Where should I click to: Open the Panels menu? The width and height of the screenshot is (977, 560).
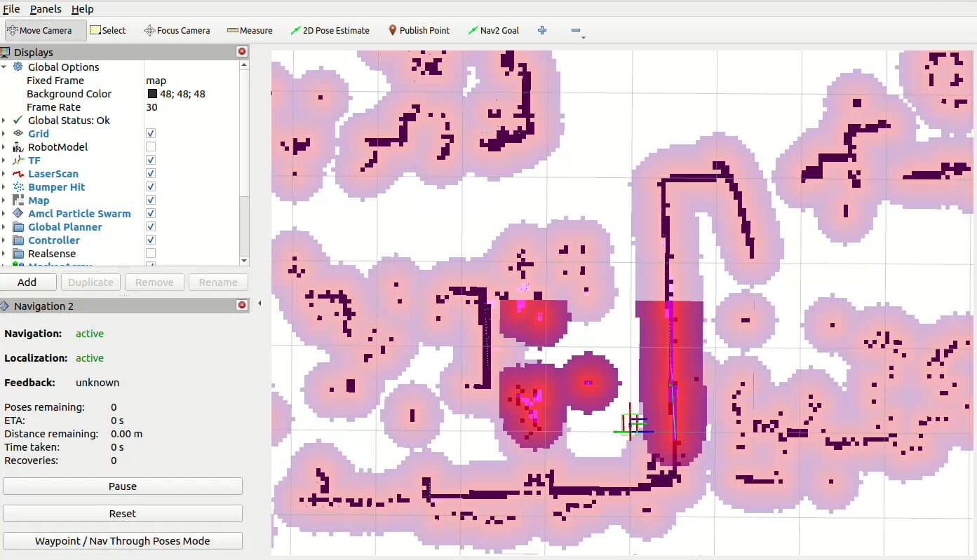click(x=46, y=9)
